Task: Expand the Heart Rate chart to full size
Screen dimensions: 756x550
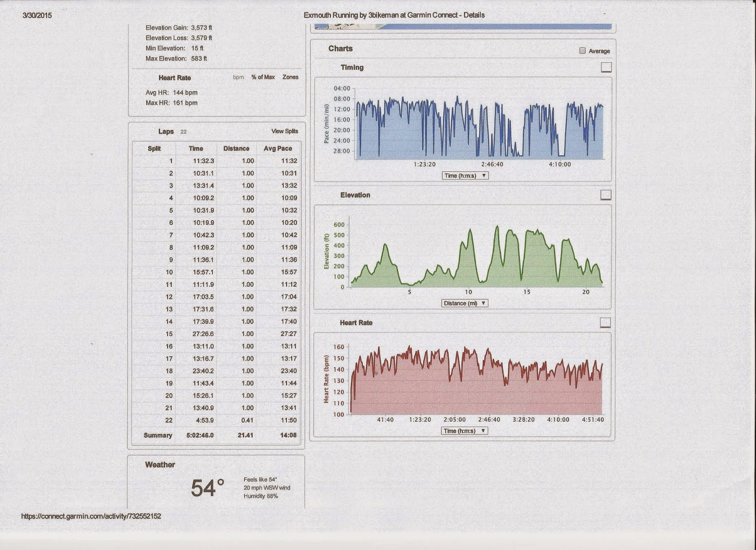Action: (605, 323)
